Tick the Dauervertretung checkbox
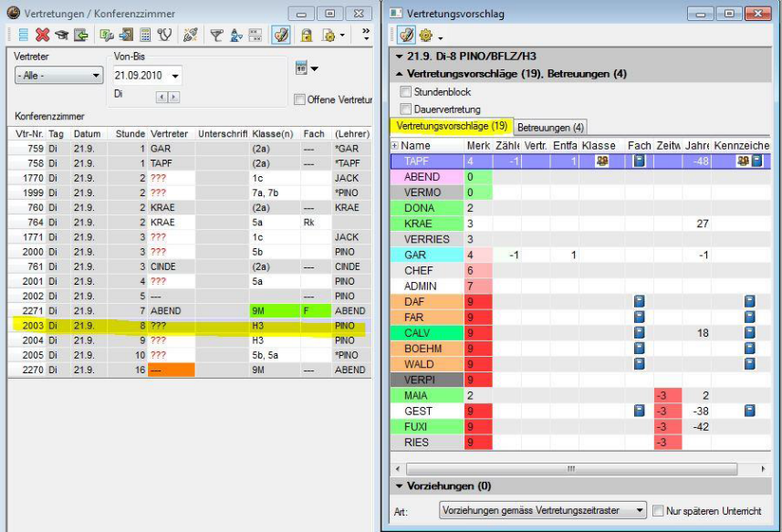Screen dimensions: 782x532 406,110
